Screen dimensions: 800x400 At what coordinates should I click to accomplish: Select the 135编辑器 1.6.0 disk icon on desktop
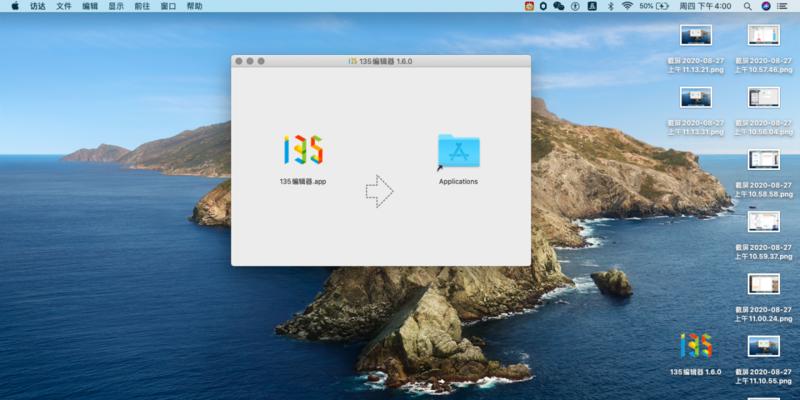pos(696,345)
